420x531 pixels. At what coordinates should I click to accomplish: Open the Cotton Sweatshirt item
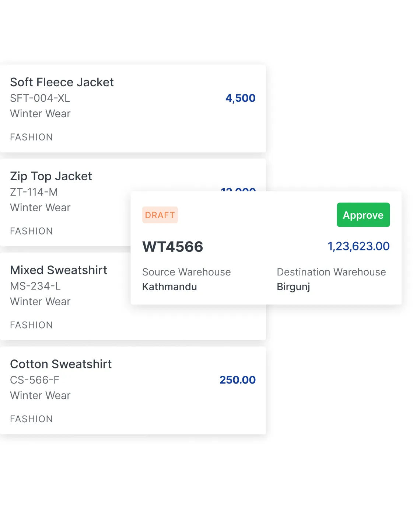coord(61,364)
